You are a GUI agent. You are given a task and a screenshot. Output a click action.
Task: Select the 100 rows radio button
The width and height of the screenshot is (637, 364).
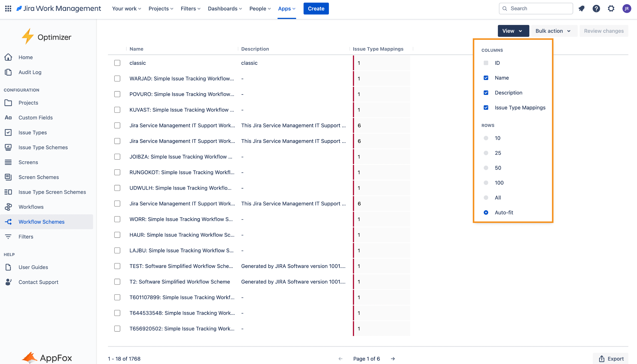(x=486, y=183)
